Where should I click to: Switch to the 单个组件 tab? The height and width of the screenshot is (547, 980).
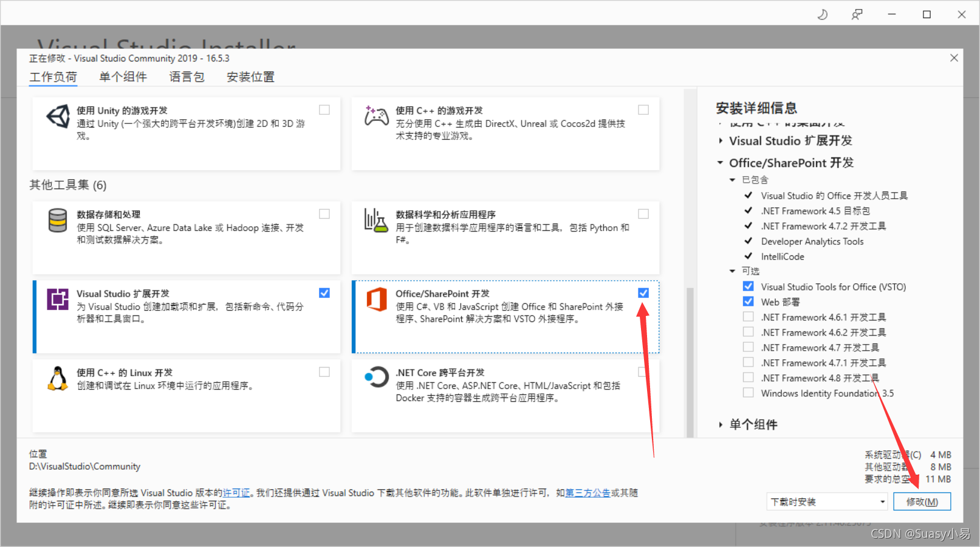click(x=123, y=77)
